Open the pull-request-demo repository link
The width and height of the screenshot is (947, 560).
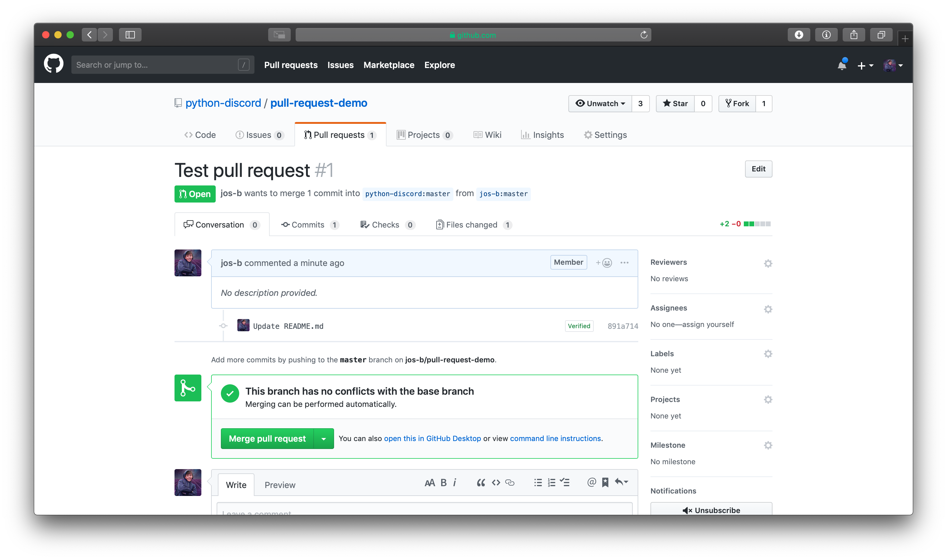coord(319,103)
